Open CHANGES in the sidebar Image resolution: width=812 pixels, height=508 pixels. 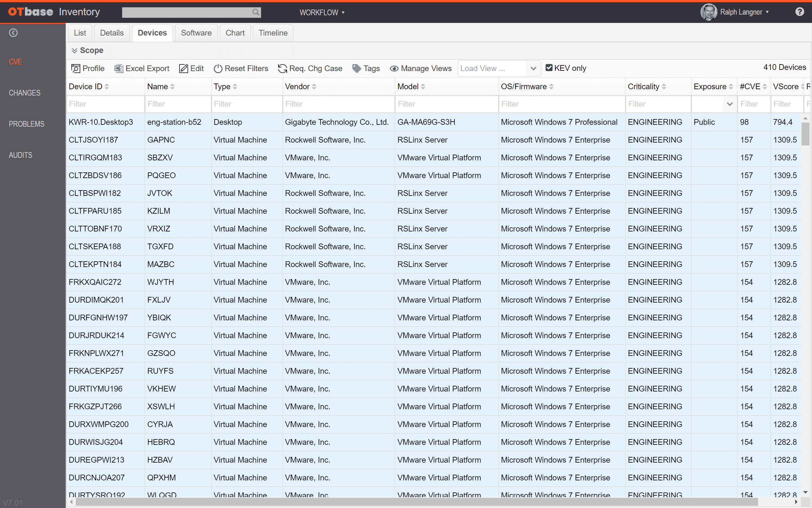point(24,93)
